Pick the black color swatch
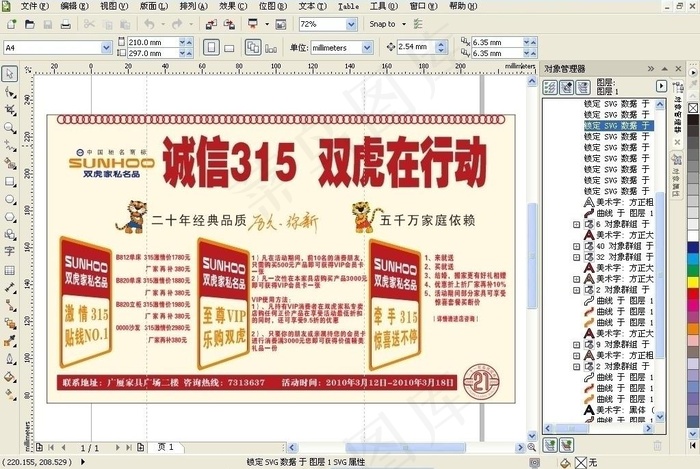The height and width of the screenshot is (469, 700). click(693, 120)
